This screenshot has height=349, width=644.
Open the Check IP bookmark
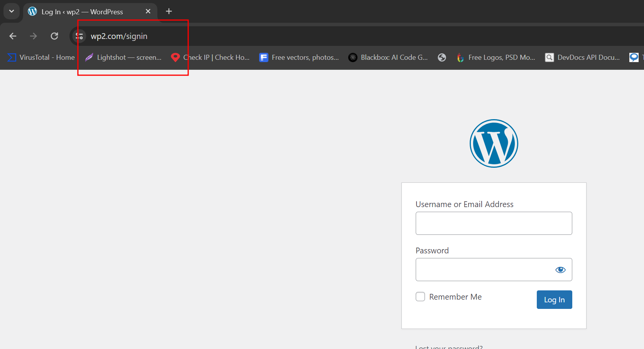[211, 57]
